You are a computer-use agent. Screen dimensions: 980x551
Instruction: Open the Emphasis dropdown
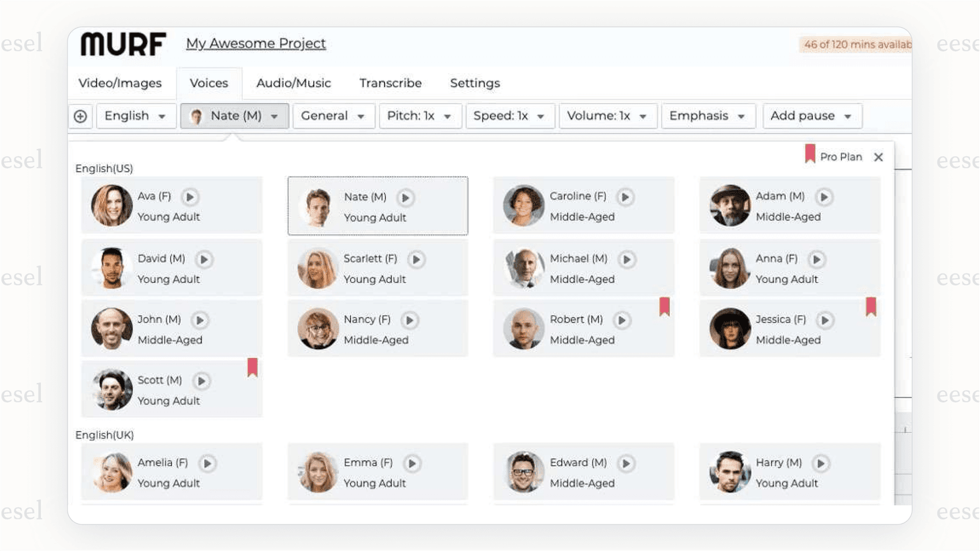coord(708,116)
